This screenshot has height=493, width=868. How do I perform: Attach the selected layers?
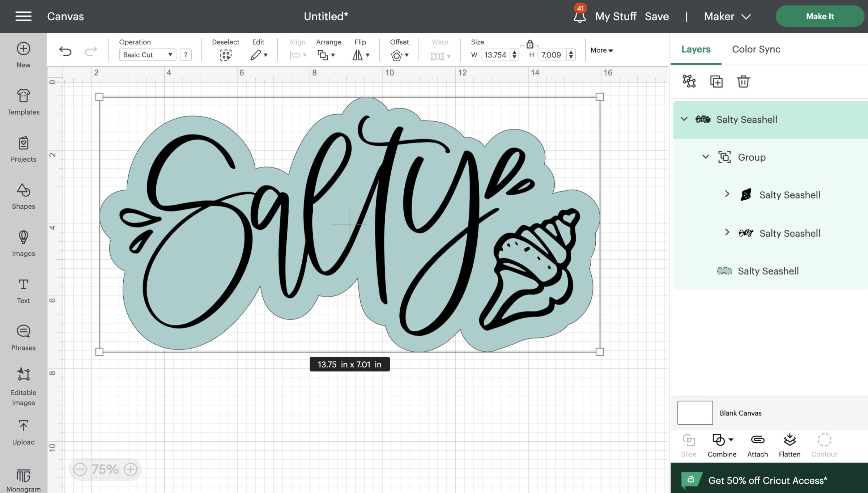click(x=757, y=441)
